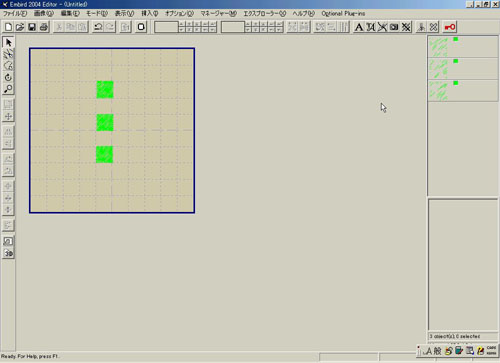Open the Optional Plug-ins menu

pos(343,13)
